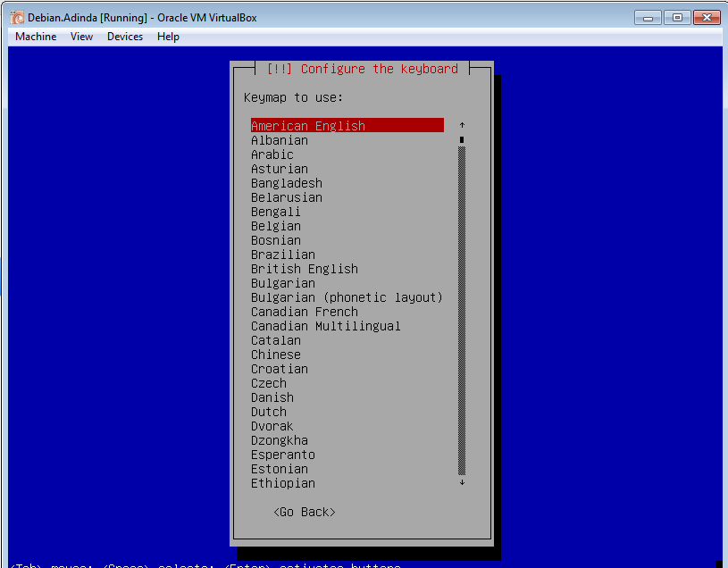Close the Debian.Adinda VirtualBox window
728x568 pixels.
pyautogui.click(x=707, y=18)
